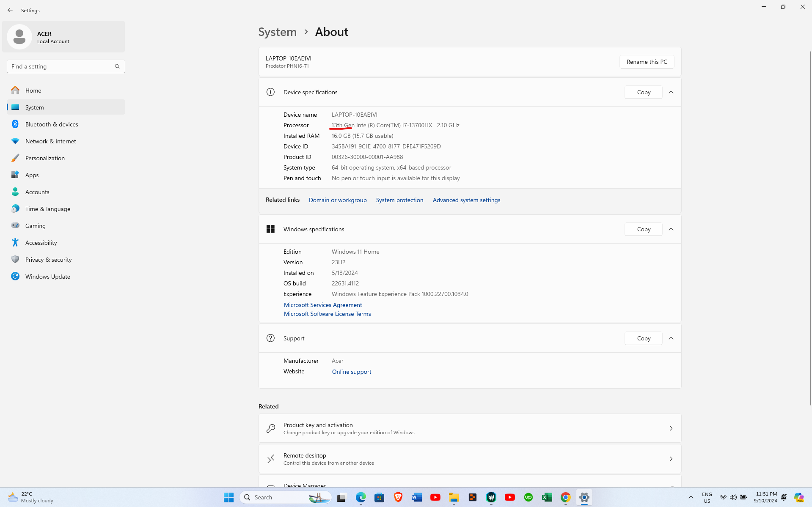Screen dimensions: 812x507
Task: Open Accounts settings
Action: click(x=66, y=192)
